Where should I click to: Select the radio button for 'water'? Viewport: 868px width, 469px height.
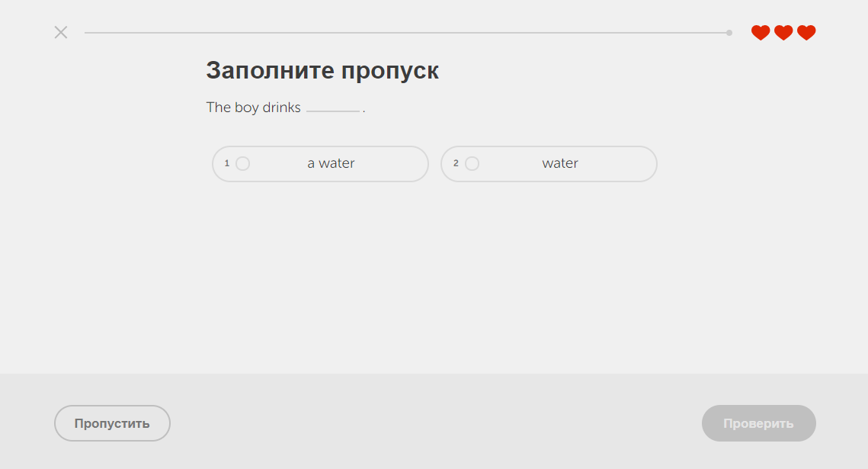coord(472,163)
